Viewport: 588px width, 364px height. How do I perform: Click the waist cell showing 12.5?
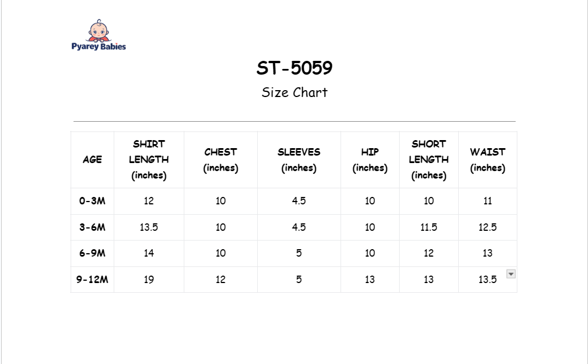tap(488, 227)
